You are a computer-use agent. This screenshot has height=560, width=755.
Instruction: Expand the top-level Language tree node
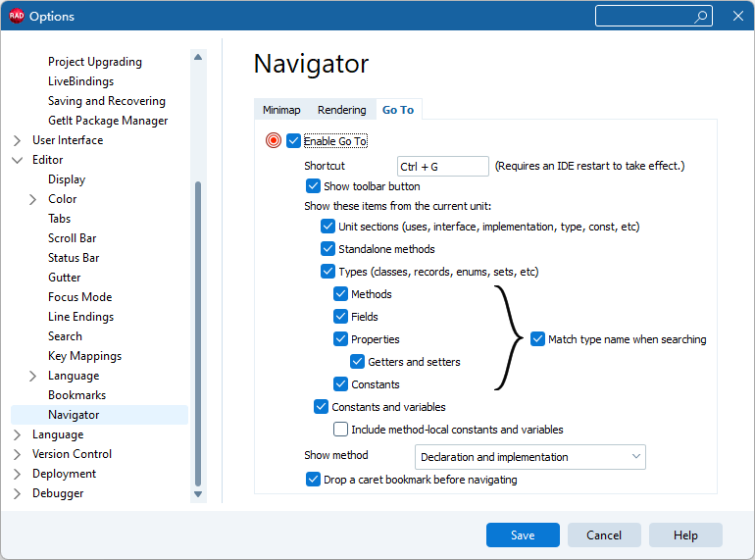[x=18, y=434]
